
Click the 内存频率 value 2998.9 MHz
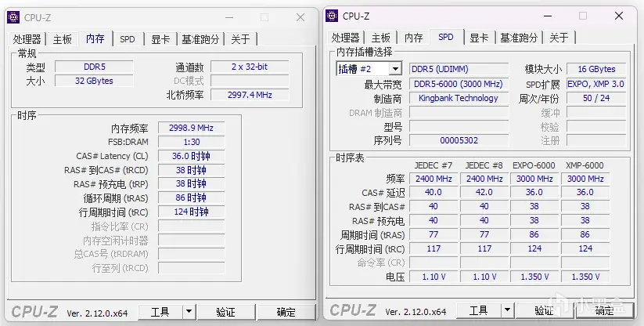(192, 128)
